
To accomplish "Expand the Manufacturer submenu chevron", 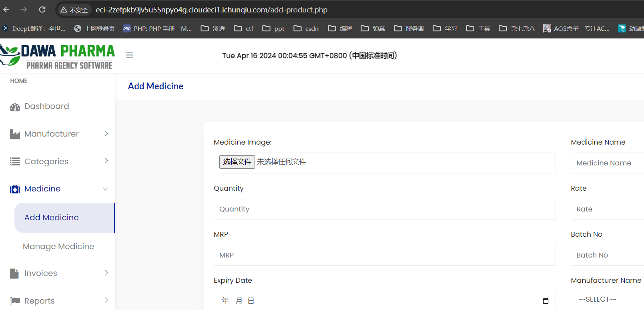I will tap(106, 134).
